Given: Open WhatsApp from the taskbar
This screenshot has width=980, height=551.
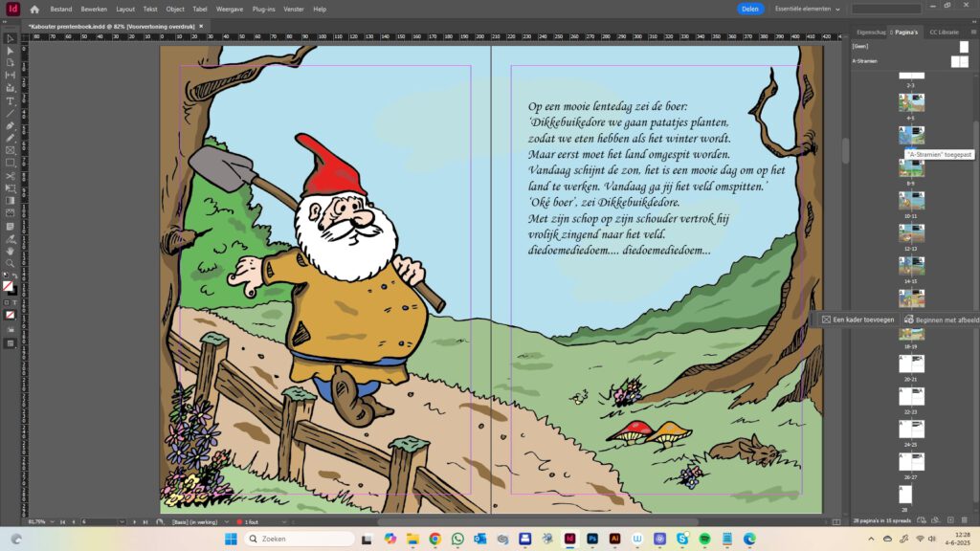Looking at the screenshot, I should coord(457,540).
